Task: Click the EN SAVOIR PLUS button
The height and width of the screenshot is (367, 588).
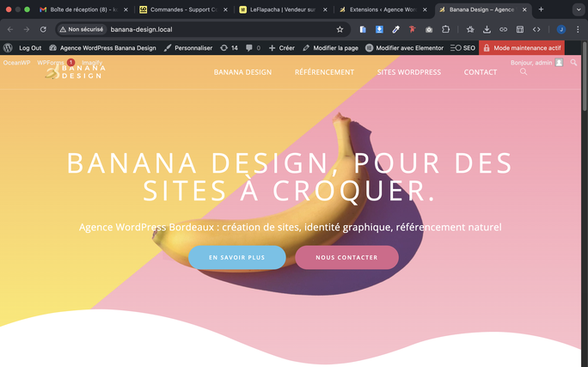Action: (x=237, y=258)
